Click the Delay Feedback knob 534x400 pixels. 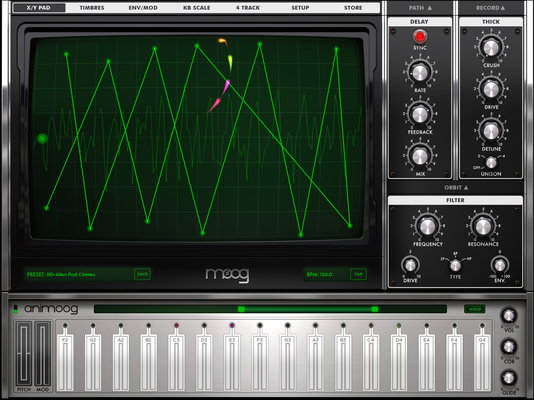(x=420, y=114)
